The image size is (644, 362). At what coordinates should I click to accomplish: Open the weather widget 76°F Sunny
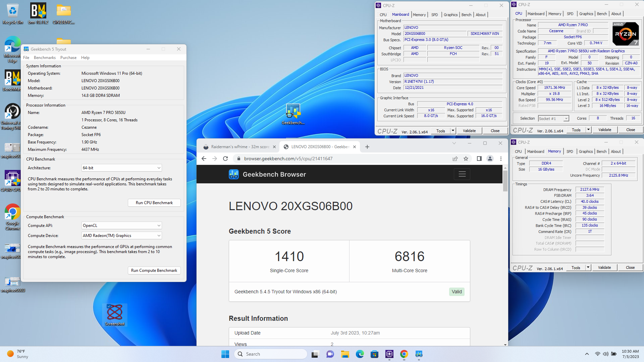click(17, 354)
